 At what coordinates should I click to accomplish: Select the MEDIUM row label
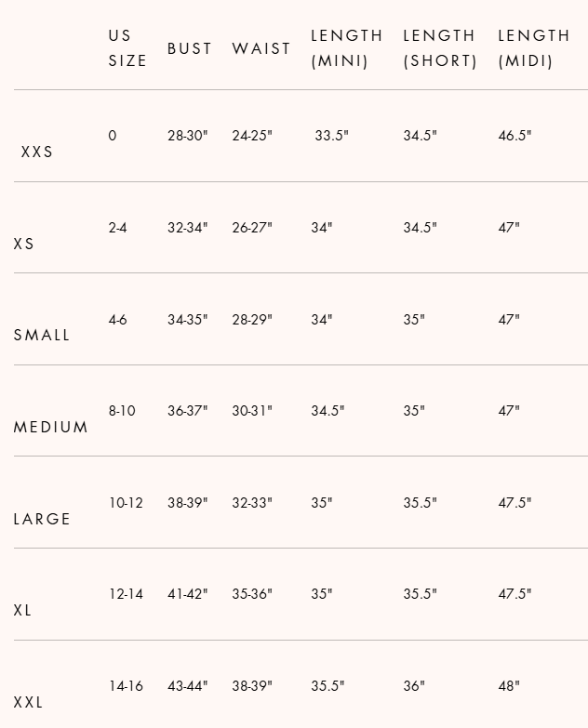51,428
